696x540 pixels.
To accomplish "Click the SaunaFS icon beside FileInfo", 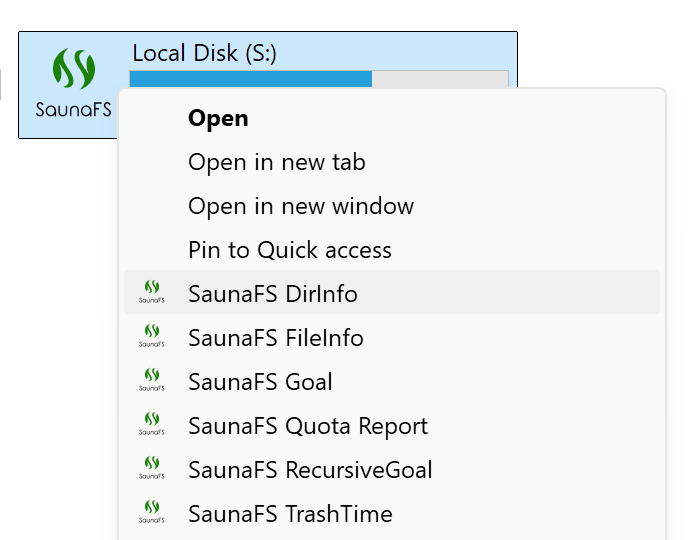I will point(152,336).
